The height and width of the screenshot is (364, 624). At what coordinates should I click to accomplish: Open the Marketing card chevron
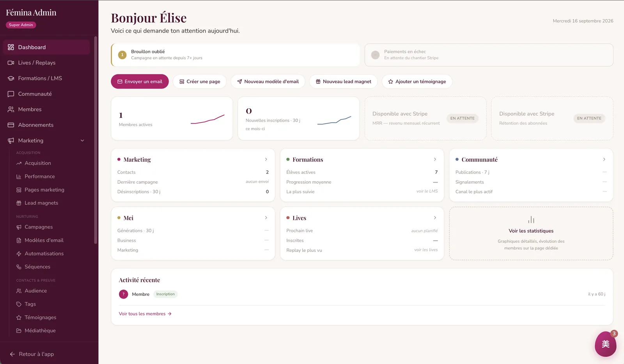point(266,159)
